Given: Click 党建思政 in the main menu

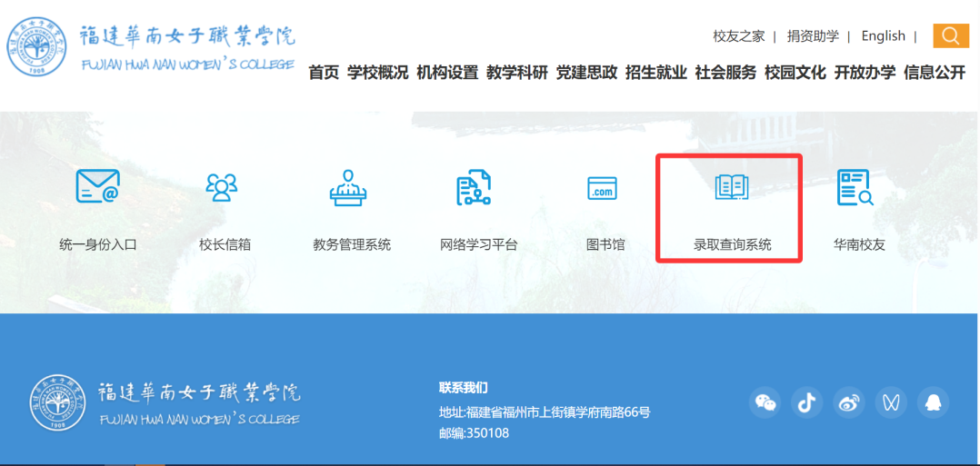Looking at the screenshot, I should [586, 73].
